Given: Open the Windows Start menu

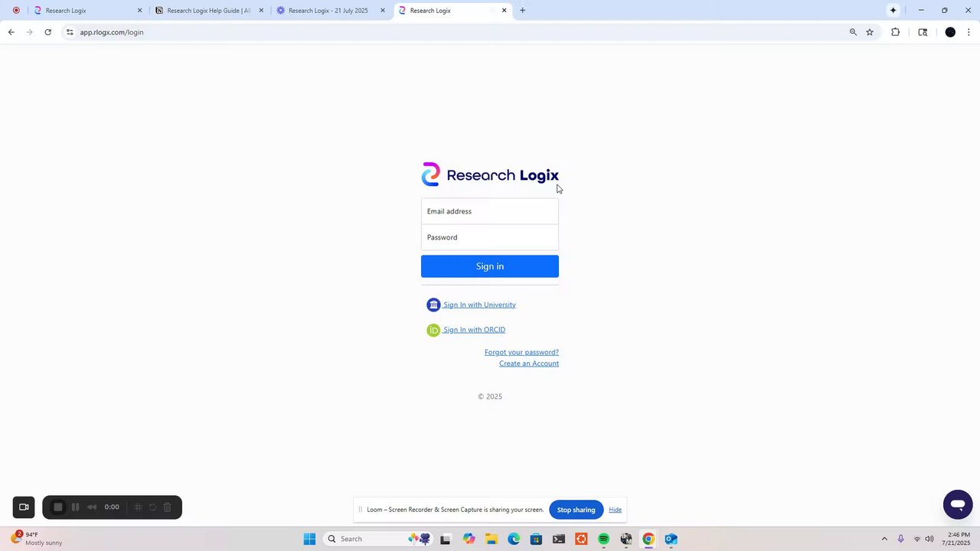Looking at the screenshot, I should (x=309, y=539).
